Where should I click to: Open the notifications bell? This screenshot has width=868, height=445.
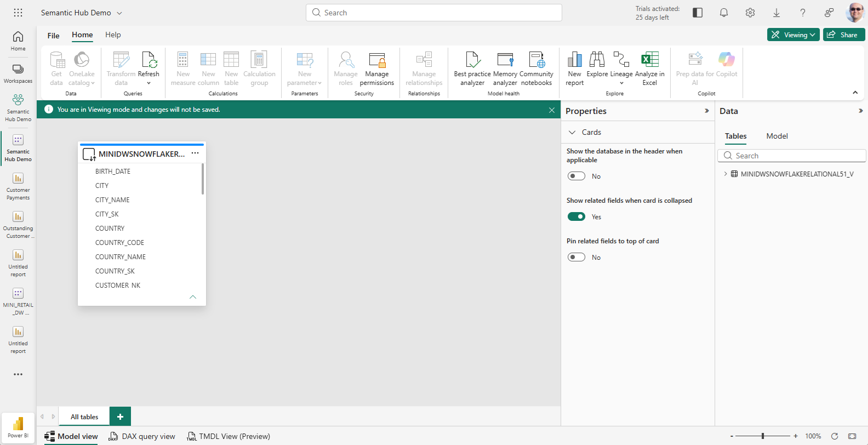(724, 13)
